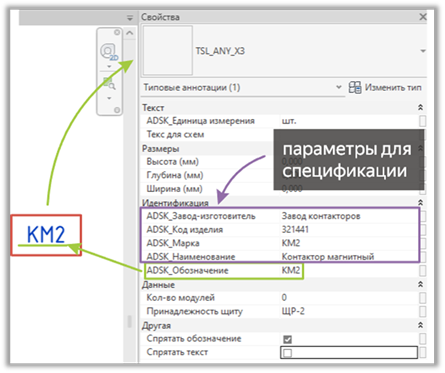The width and height of the screenshot is (445, 373).
Task: Click associate button next to ADSK_Единица измерения
Action: (x=422, y=121)
